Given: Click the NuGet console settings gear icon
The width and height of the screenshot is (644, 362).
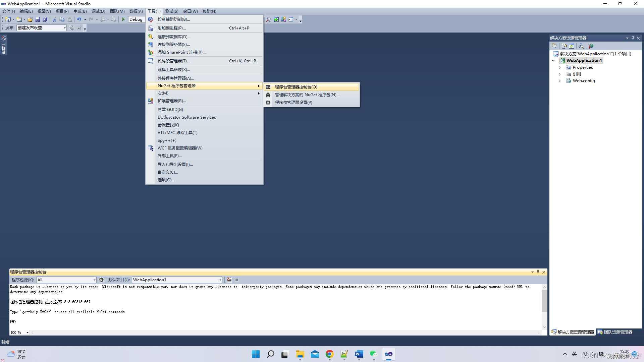Looking at the screenshot, I should [x=101, y=280].
